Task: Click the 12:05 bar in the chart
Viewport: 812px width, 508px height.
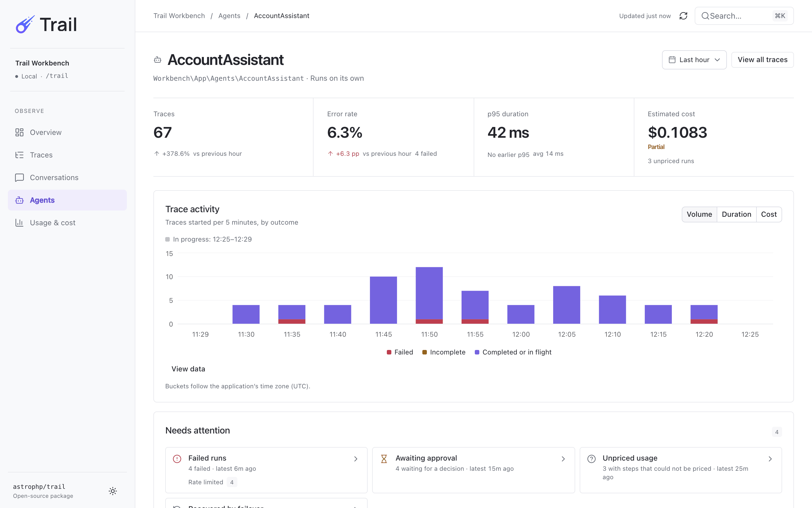Action: (x=567, y=305)
